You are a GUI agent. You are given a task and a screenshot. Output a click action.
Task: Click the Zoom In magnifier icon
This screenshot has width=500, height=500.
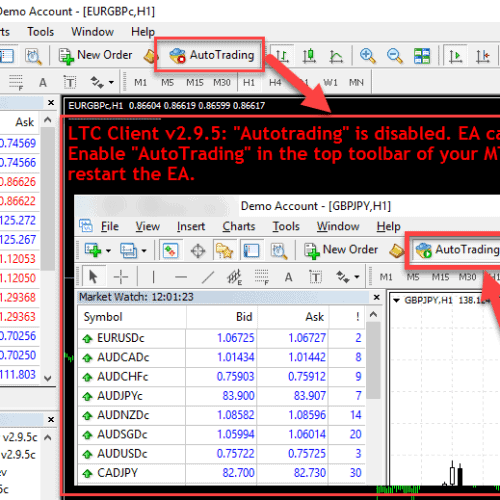[x=368, y=56]
